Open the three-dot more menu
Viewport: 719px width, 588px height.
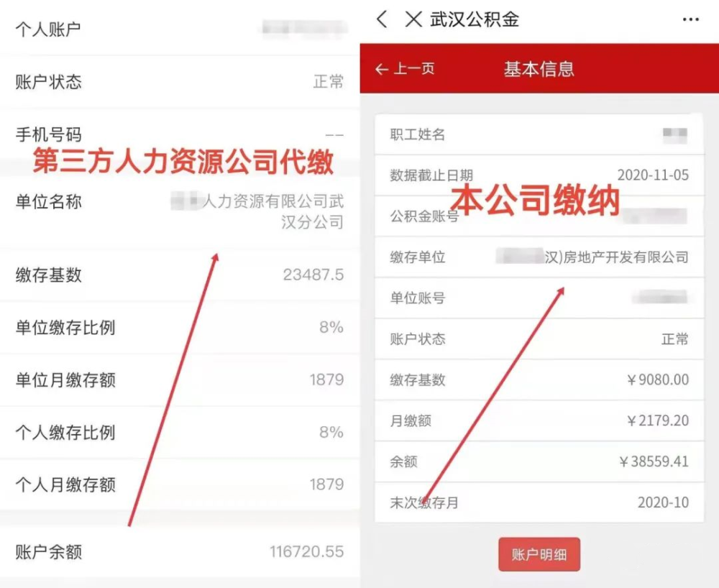[x=690, y=19]
